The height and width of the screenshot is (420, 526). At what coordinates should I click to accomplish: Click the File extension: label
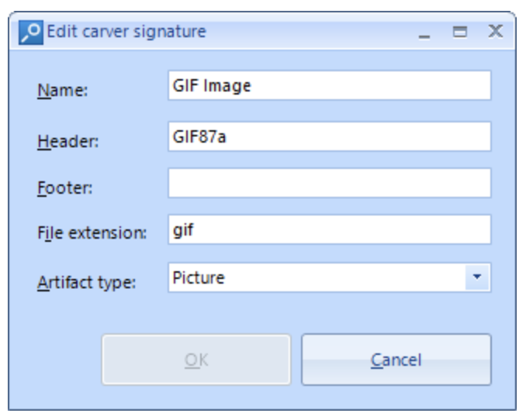92,232
